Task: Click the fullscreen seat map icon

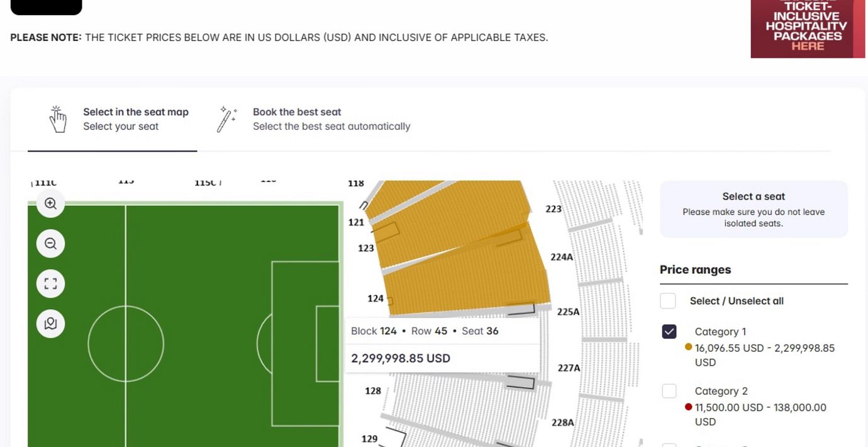Action: click(x=51, y=284)
